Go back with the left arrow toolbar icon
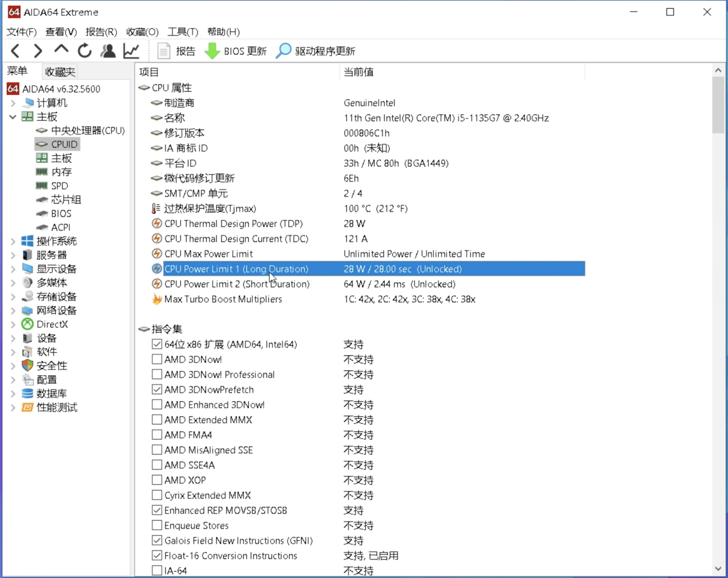728x578 pixels. pyautogui.click(x=16, y=51)
